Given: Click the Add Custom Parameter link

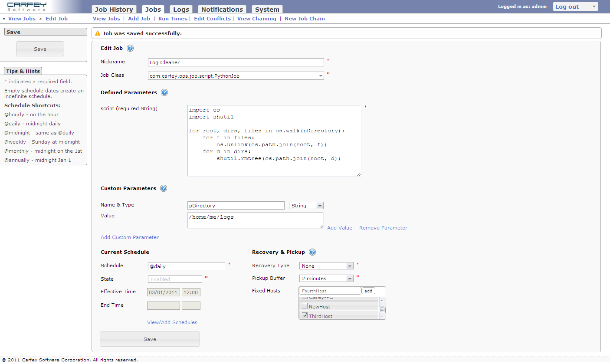Looking at the screenshot, I should (130, 237).
